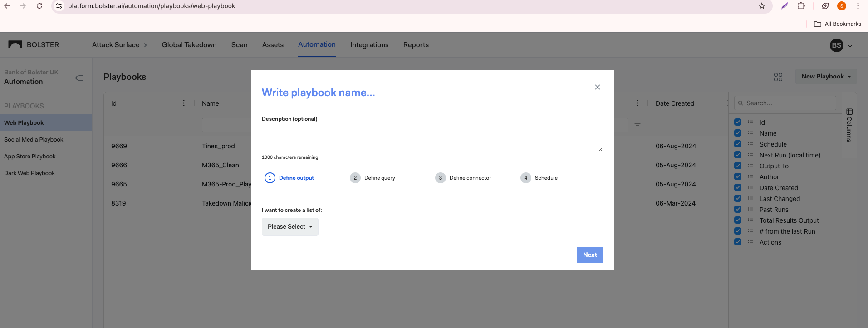Open the Id column menu
Screen dimensions: 868x328
click(184, 103)
